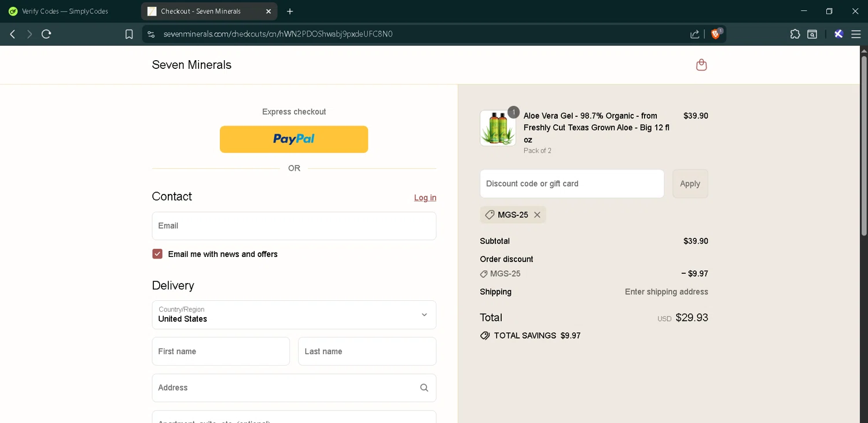
Task: Click the Apply discount button
Action: [x=690, y=183]
